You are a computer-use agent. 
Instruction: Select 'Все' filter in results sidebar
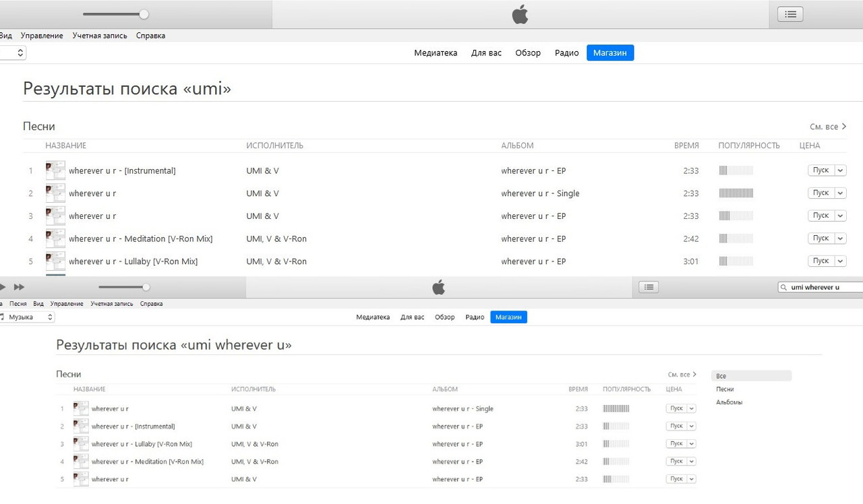(x=751, y=376)
